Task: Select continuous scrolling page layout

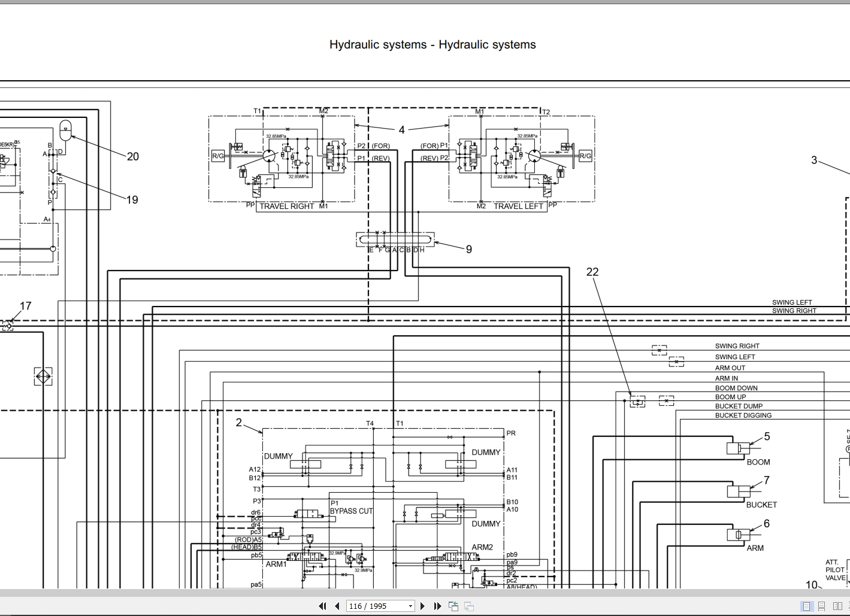Action: point(822,606)
